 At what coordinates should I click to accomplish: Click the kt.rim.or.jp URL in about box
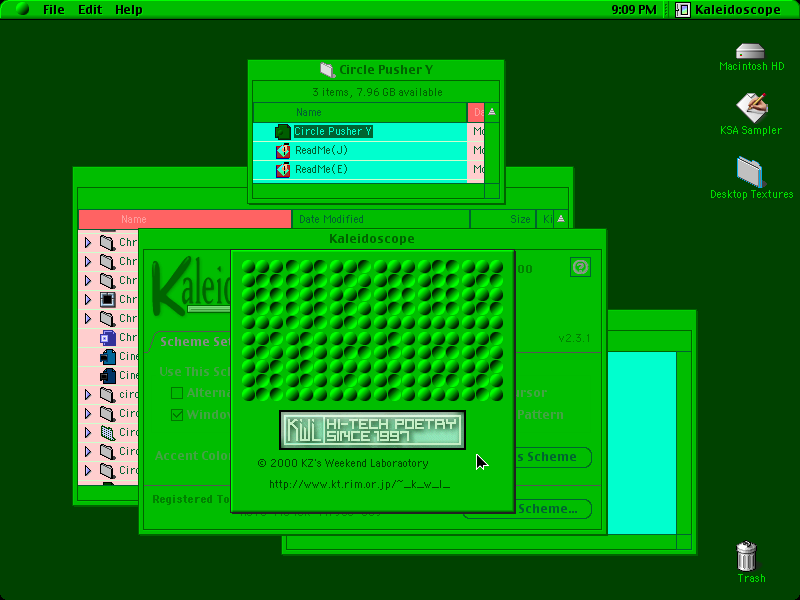point(360,484)
